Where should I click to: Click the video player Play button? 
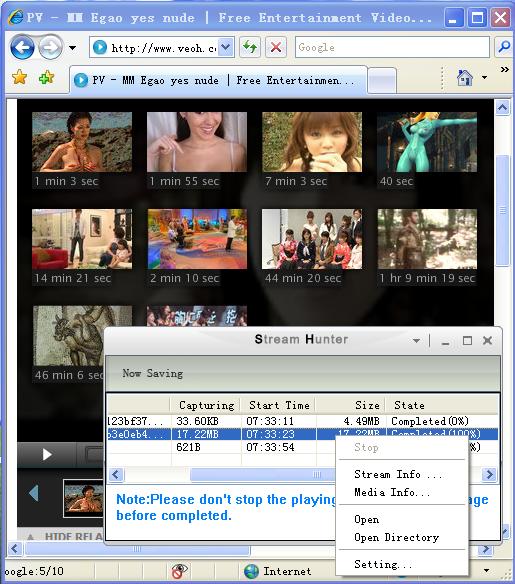coord(47,454)
